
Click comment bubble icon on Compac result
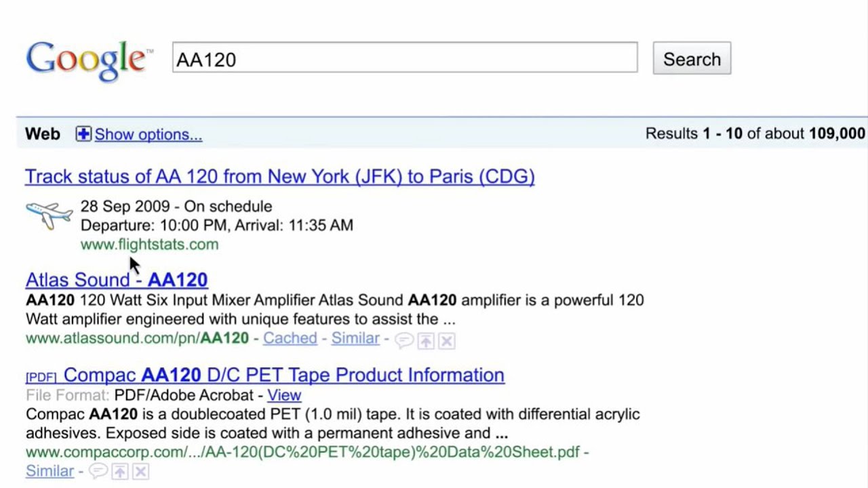pos(99,472)
